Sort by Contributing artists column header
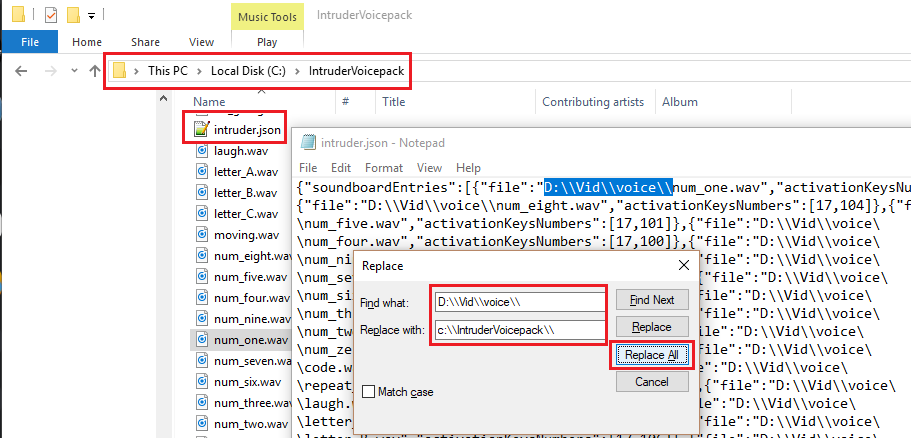 pyautogui.click(x=595, y=102)
